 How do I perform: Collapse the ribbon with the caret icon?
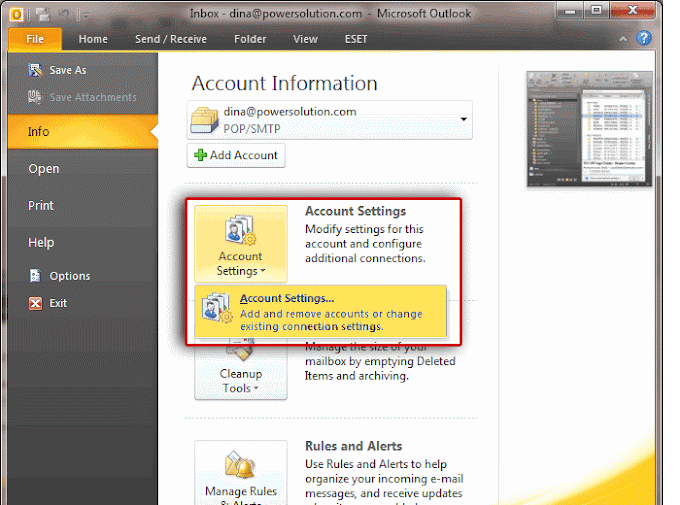tap(623, 39)
